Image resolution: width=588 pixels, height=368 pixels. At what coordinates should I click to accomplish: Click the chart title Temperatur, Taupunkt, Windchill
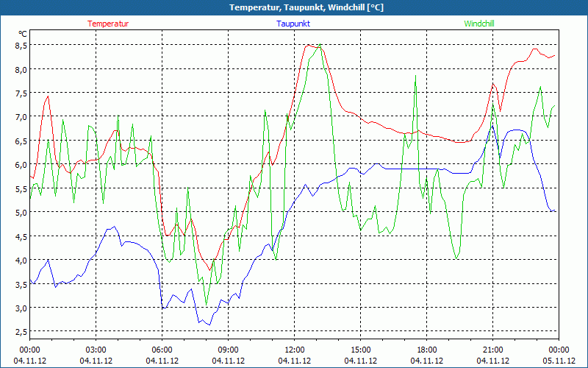[x=306, y=7]
